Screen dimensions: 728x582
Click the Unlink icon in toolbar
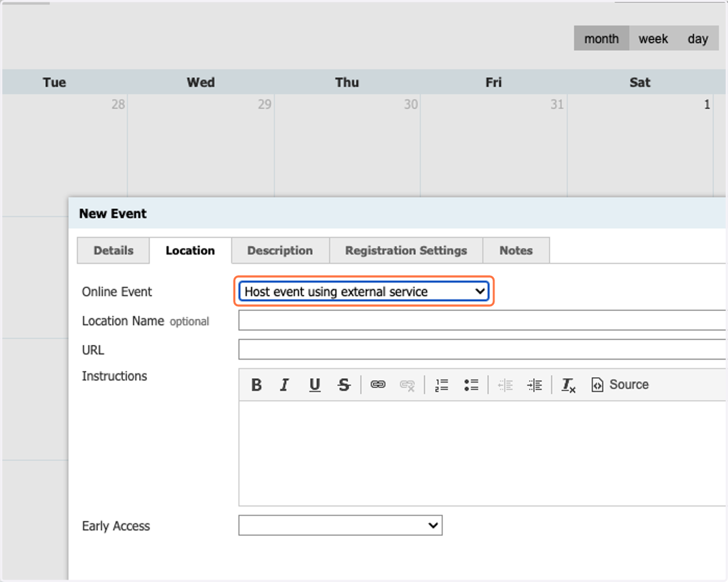(x=407, y=384)
